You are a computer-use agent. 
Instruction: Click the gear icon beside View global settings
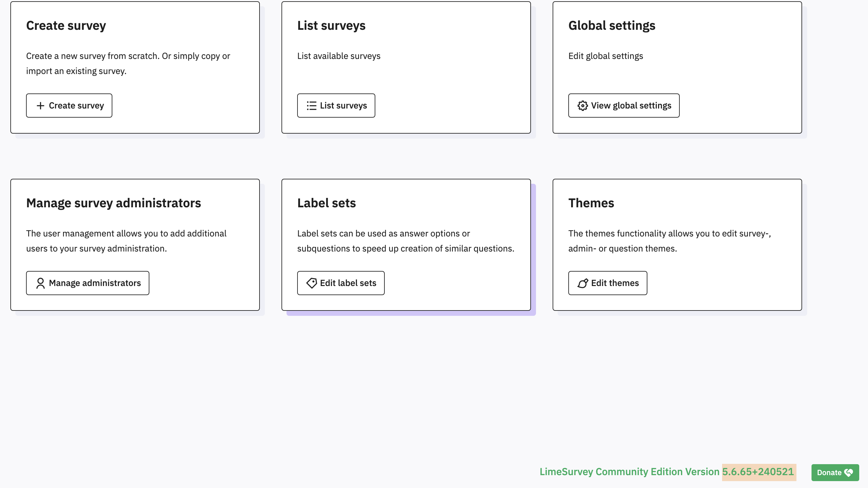tap(583, 106)
